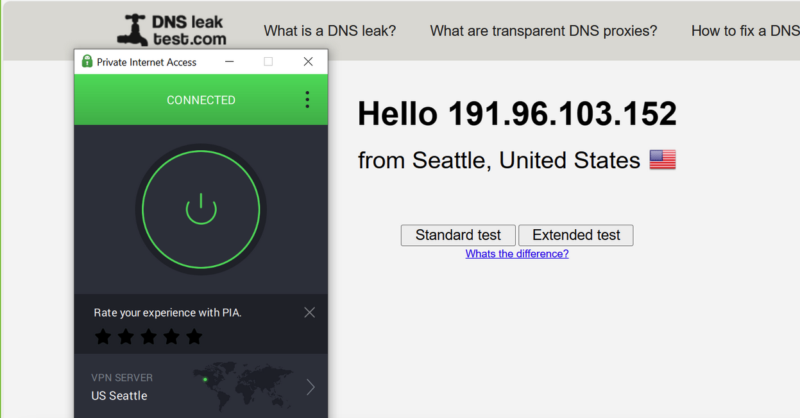This screenshot has width=800, height=418.
Task: Click the world map server thumbnail
Action: click(x=245, y=385)
